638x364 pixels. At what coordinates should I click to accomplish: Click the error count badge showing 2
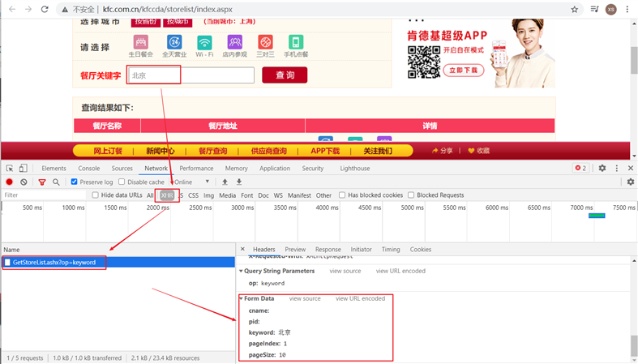[580, 168]
